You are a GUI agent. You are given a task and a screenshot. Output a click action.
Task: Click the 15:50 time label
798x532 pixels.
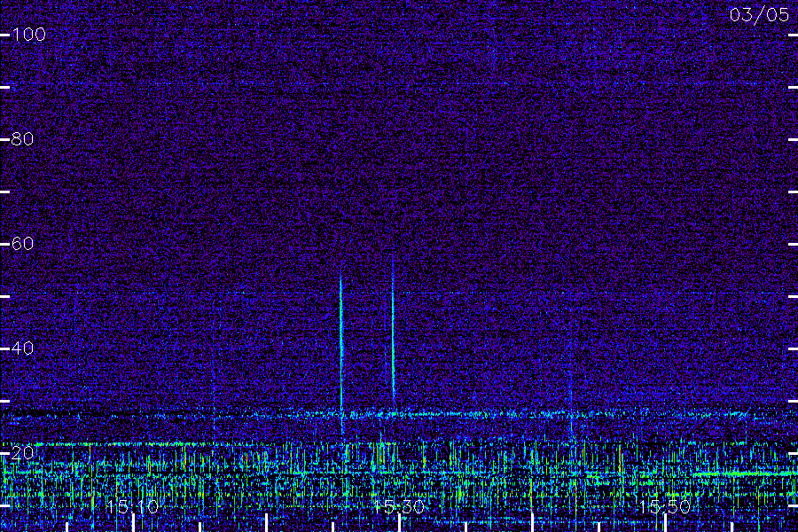coord(665,506)
